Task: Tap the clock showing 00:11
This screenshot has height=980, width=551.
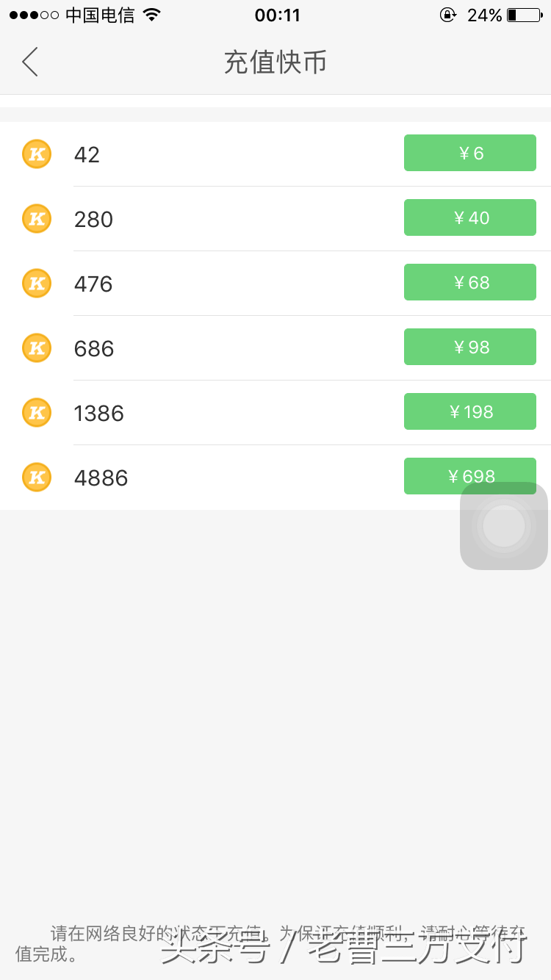Action: pyautogui.click(x=277, y=15)
